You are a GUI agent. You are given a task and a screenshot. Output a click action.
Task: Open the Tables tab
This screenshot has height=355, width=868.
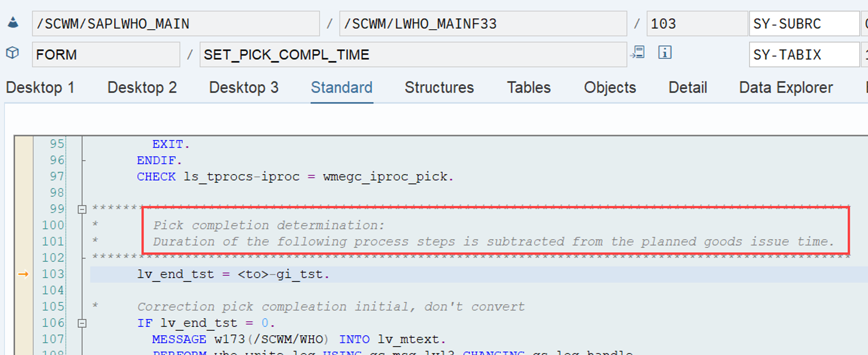tap(528, 88)
